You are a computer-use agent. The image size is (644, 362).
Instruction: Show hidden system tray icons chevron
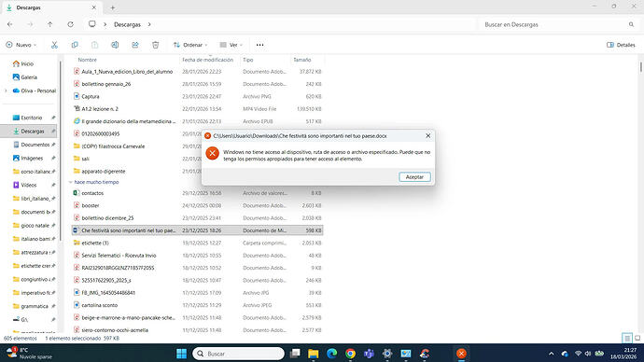pos(552,354)
